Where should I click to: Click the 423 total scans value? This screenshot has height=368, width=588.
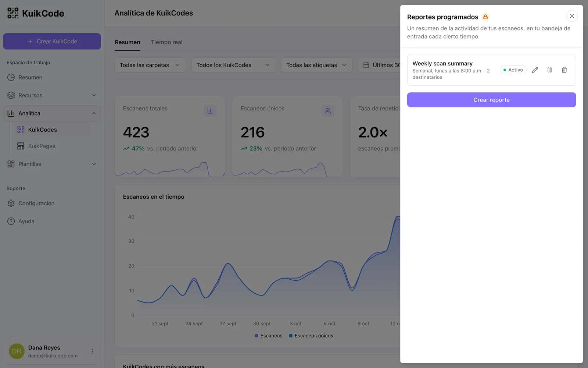pyautogui.click(x=136, y=132)
